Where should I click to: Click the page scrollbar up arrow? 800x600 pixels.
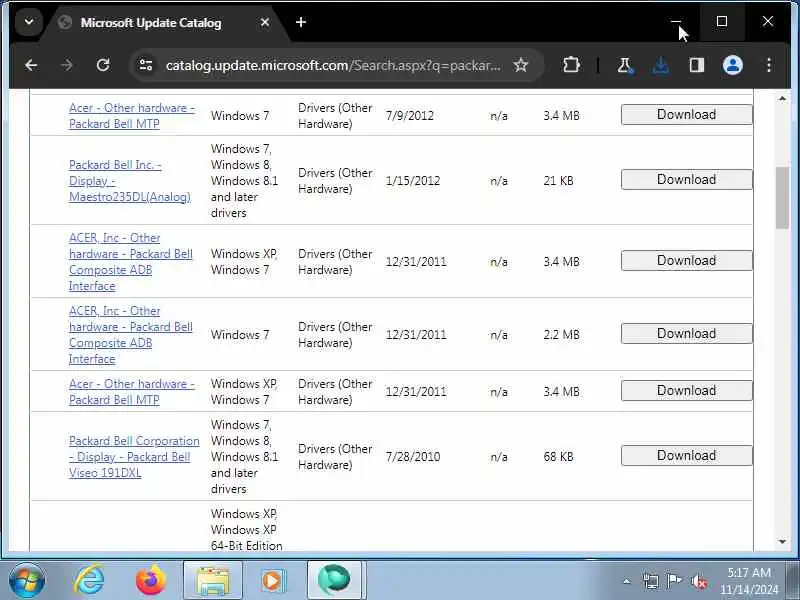(782, 98)
